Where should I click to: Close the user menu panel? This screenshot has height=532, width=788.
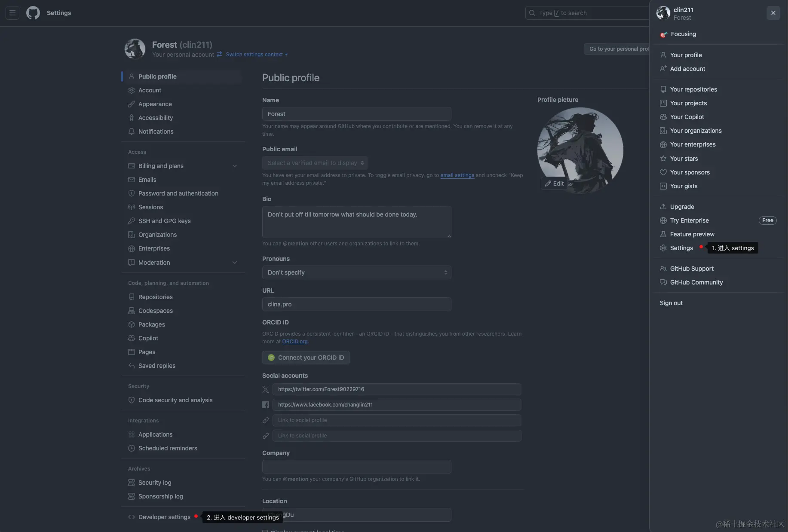[x=773, y=13]
